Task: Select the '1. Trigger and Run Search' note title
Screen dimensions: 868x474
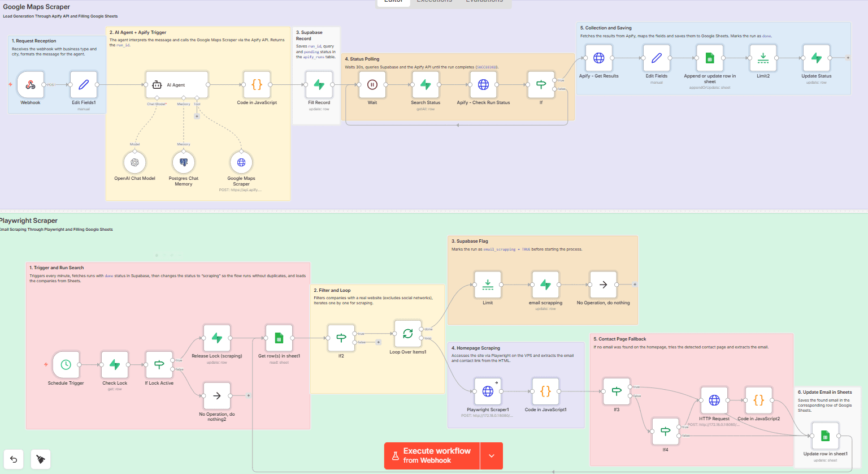Action: (x=57, y=268)
